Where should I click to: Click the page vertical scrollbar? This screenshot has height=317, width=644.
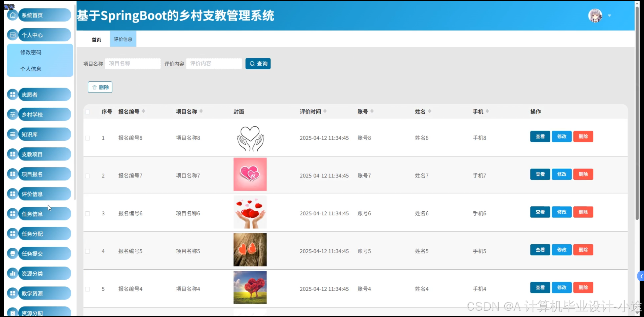(x=637, y=113)
